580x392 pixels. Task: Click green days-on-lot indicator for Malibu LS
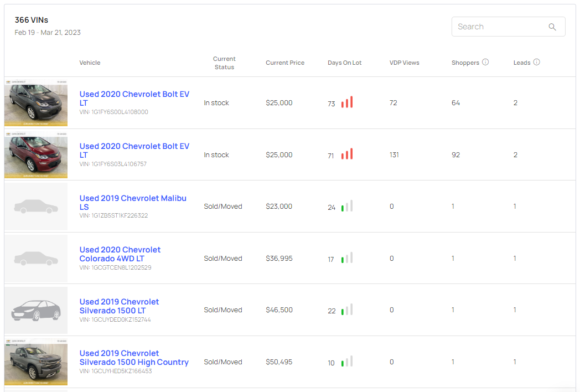pos(347,207)
